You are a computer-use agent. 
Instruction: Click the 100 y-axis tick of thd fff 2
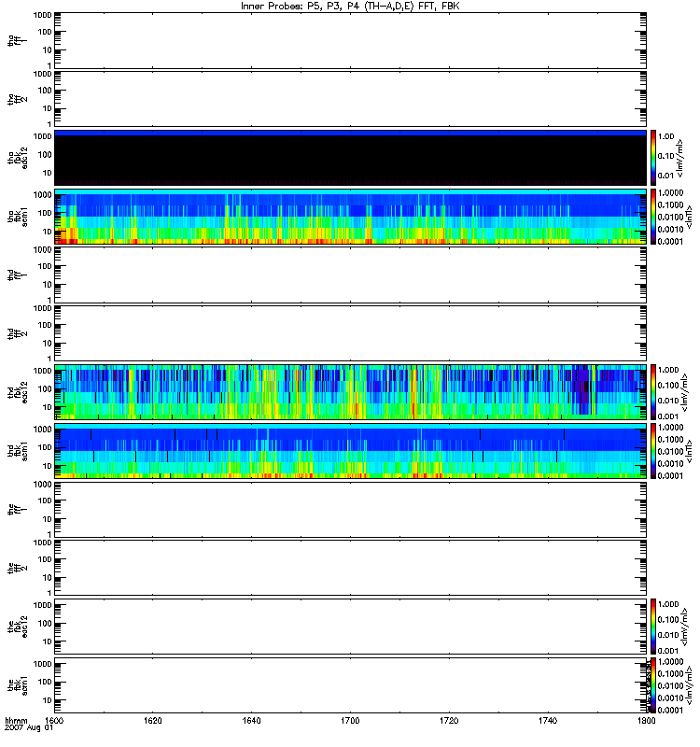(x=45, y=325)
